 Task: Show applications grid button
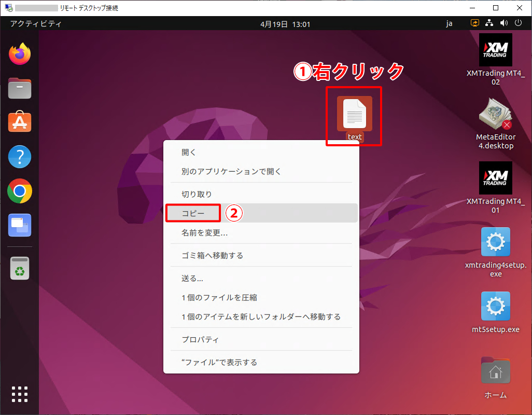click(x=20, y=394)
